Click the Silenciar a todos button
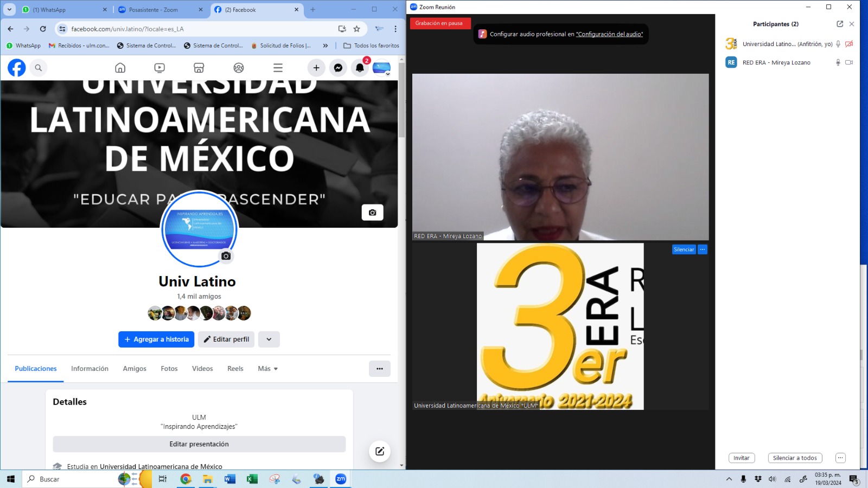 click(x=795, y=458)
